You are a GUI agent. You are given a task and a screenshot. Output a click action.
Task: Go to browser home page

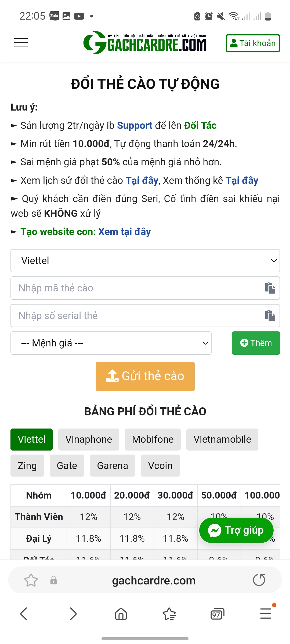coord(121,614)
